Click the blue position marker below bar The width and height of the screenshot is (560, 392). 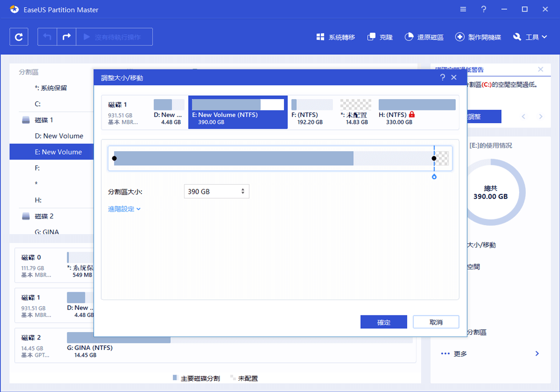click(435, 177)
